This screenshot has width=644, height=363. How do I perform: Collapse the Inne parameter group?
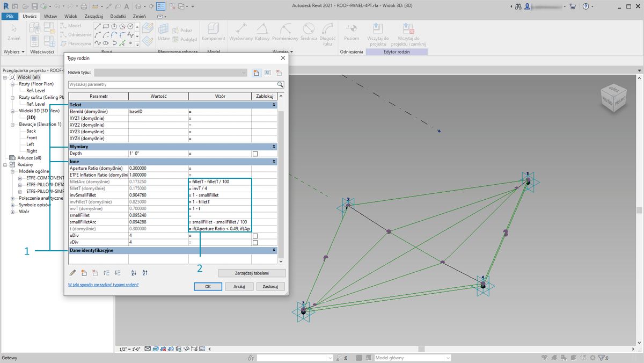[274, 161]
